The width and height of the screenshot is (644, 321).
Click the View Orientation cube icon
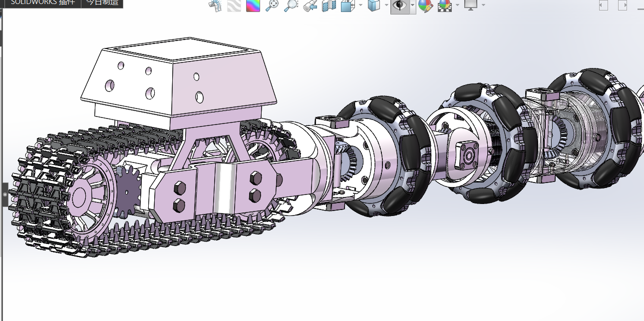tap(347, 5)
